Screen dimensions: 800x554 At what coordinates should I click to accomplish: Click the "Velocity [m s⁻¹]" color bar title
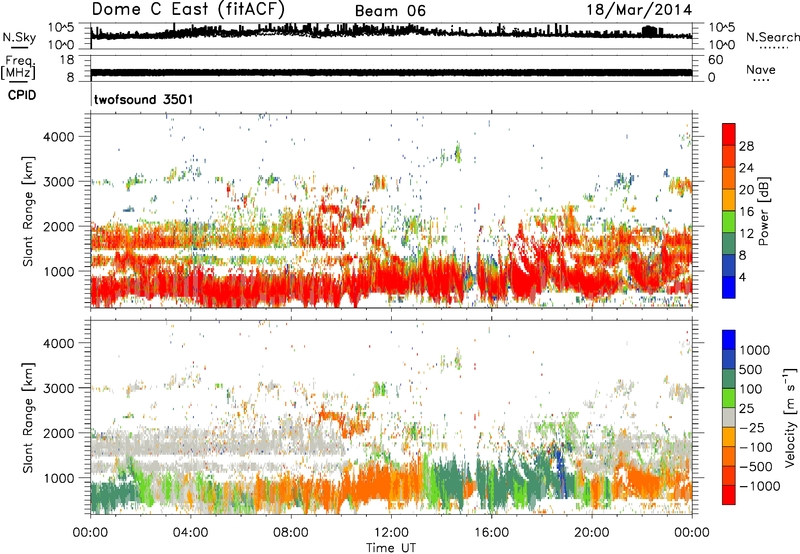pyautogui.click(x=790, y=417)
